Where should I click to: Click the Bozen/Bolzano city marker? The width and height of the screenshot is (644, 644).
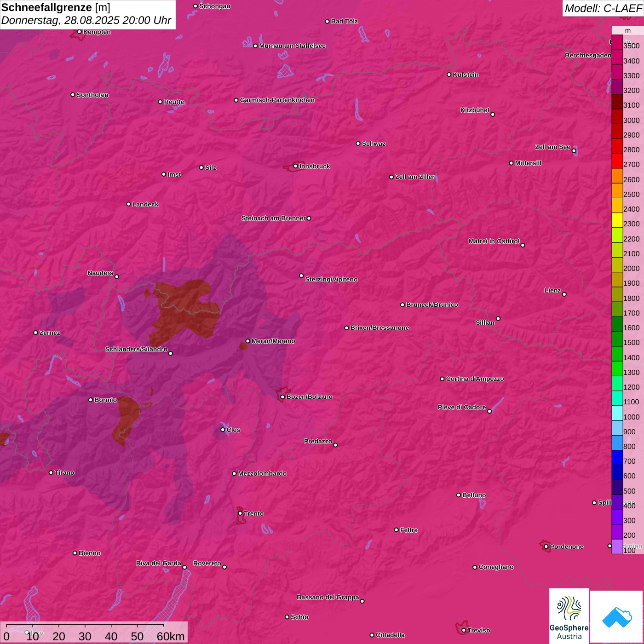[x=282, y=397]
